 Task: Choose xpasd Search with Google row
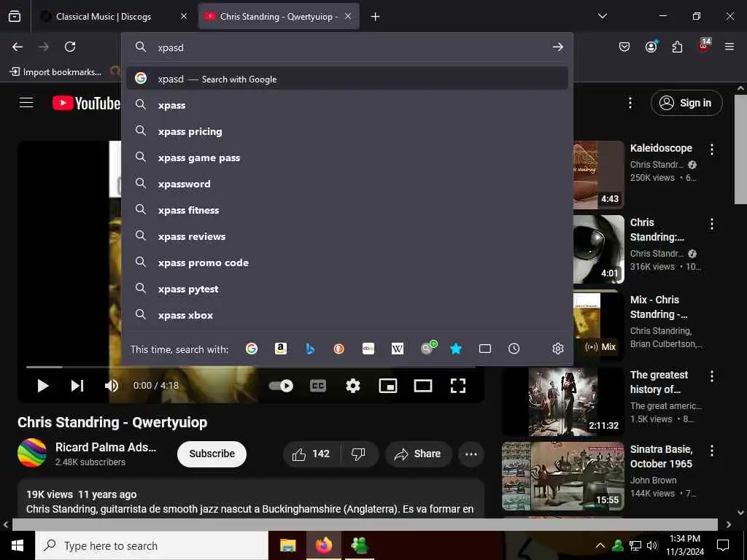coord(347,79)
